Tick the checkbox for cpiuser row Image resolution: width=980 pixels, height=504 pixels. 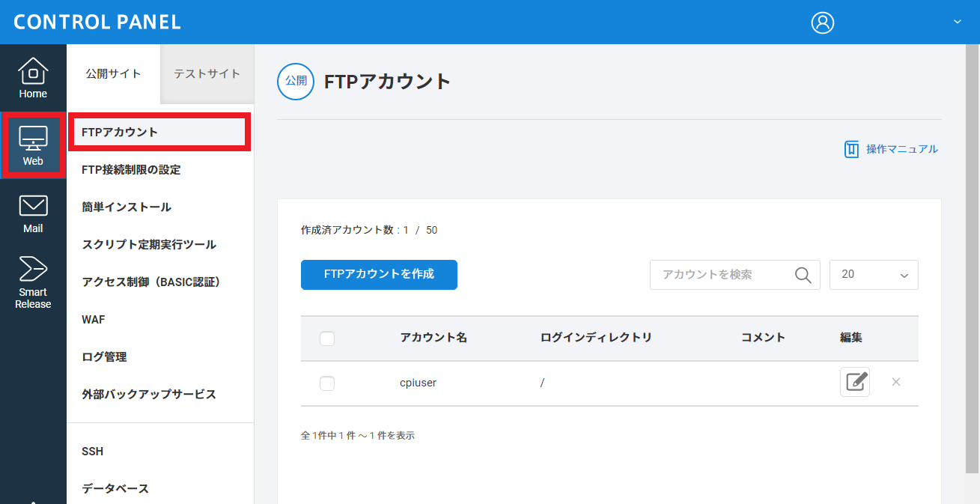coord(327,383)
